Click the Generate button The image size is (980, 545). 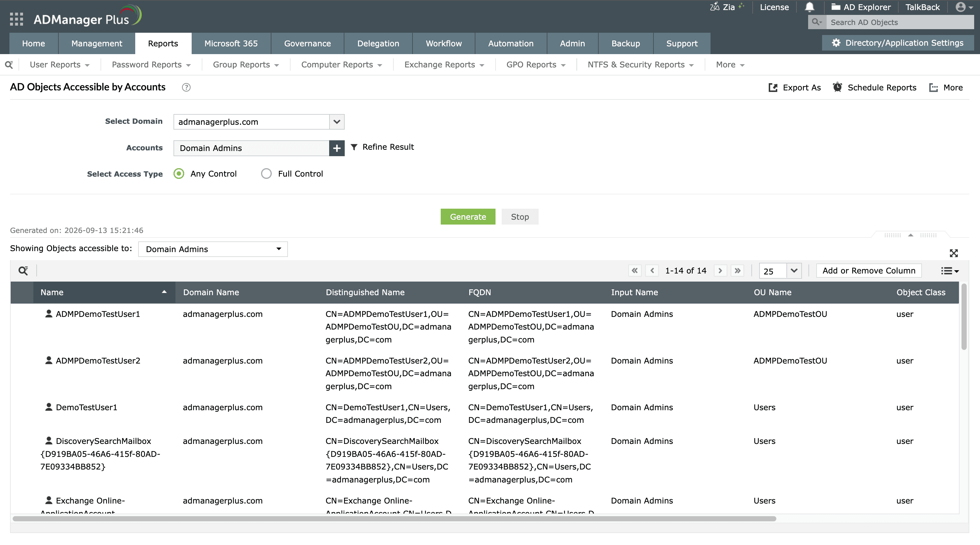468,217
